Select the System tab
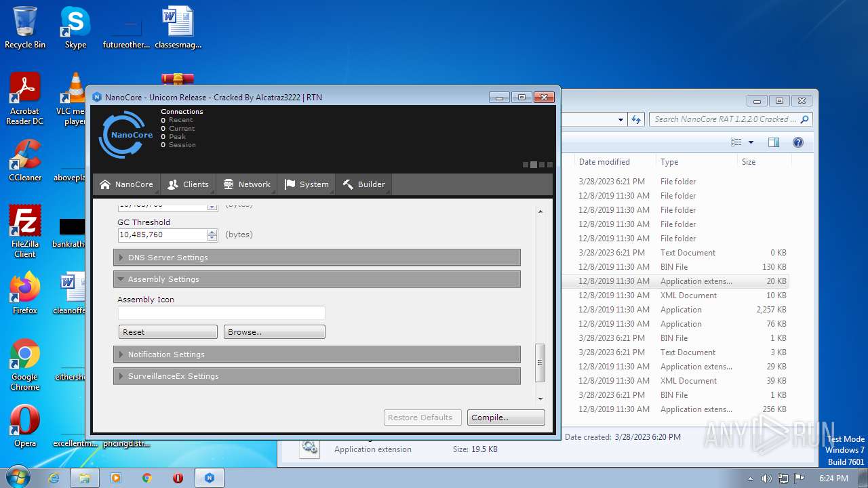This screenshot has height=488, width=868. [307, 184]
